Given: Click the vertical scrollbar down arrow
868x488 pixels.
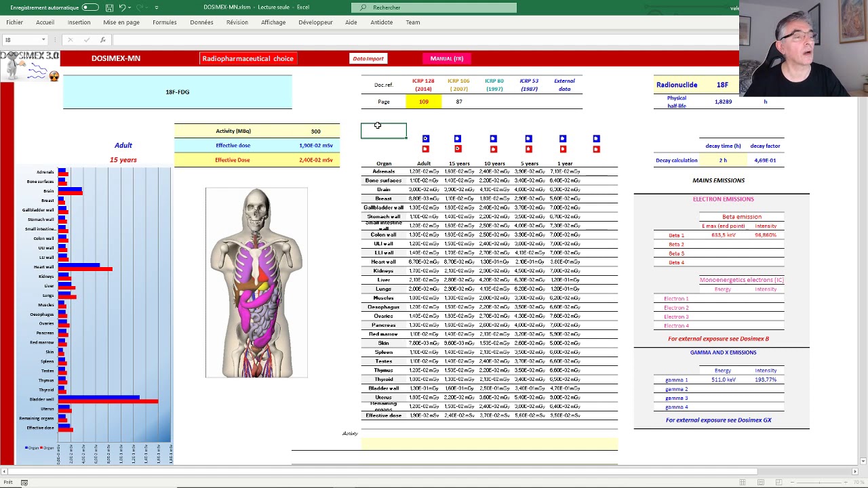Looking at the screenshot, I should click(x=863, y=461).
